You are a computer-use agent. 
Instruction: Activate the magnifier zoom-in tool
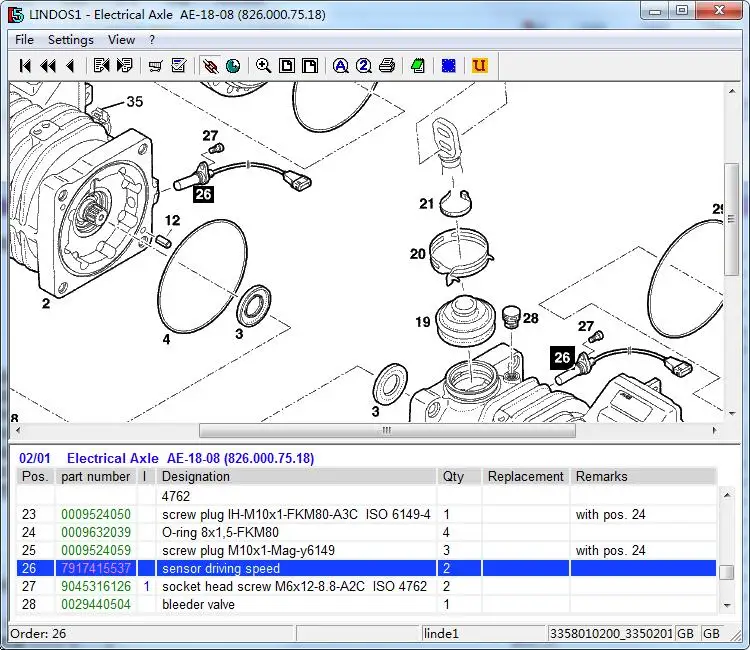(x=264, y=66)
